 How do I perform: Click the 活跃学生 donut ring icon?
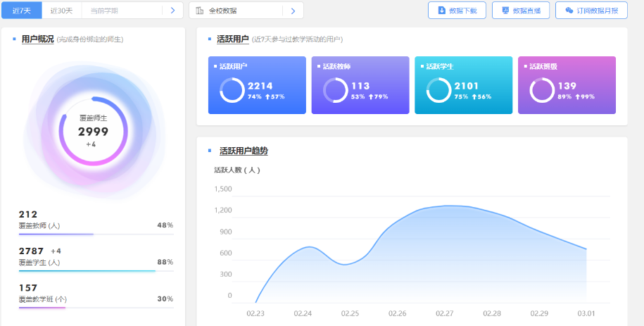[438, 90]
